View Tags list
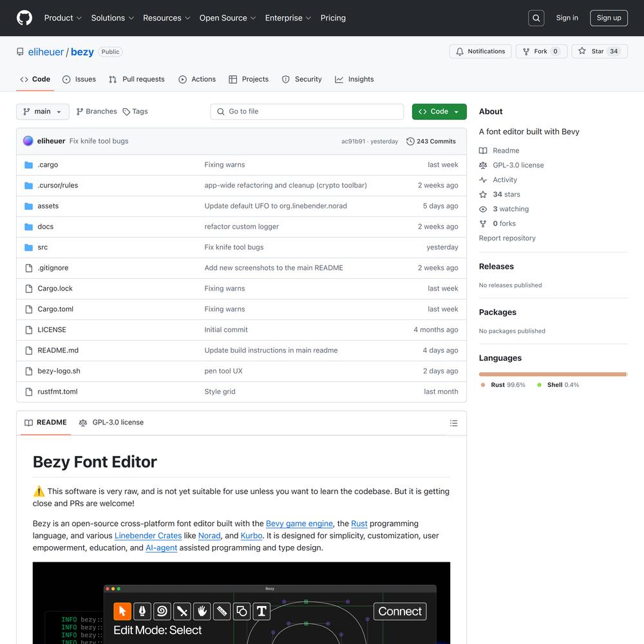 click(135, 111)
